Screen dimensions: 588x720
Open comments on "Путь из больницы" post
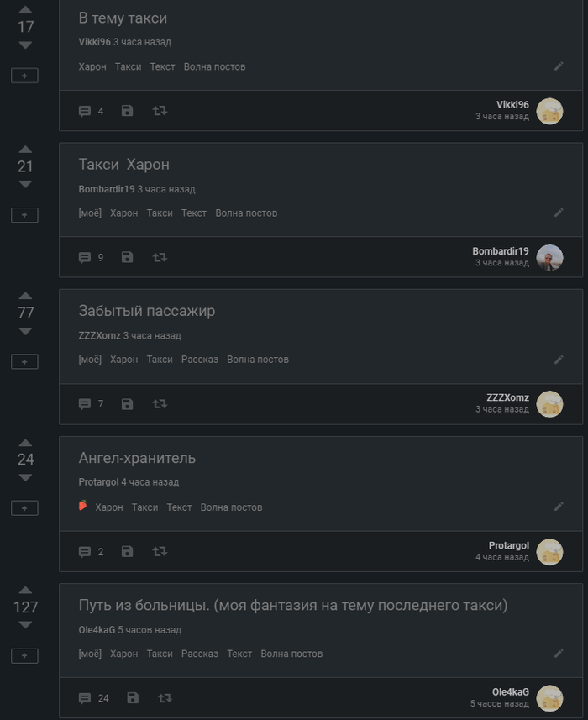[85, 698]
